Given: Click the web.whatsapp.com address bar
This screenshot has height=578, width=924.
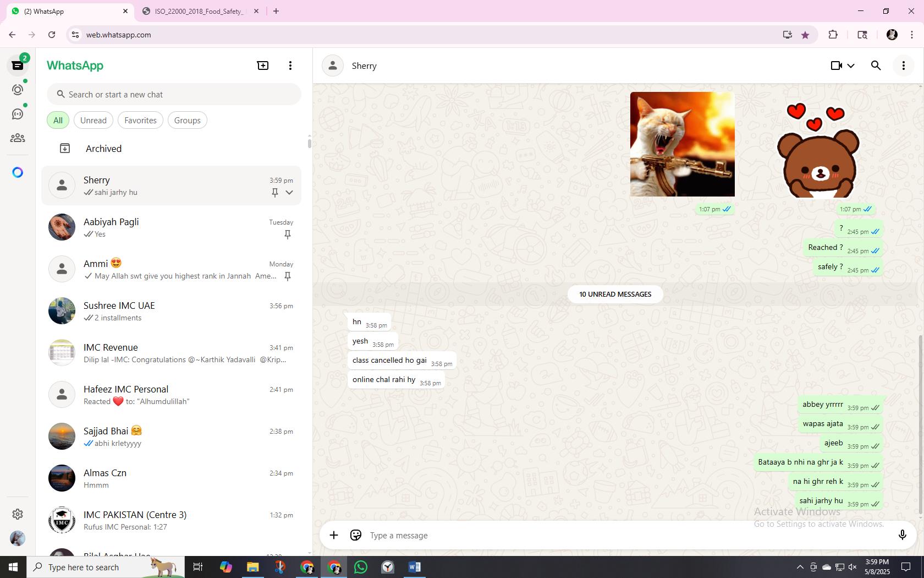Looking at the screenshot, I should point(429,35).
